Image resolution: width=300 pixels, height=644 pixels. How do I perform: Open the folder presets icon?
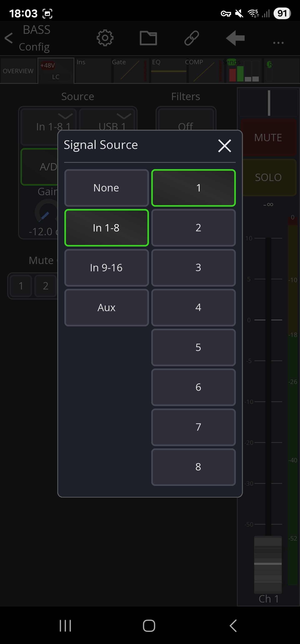[x=148, y=38]
